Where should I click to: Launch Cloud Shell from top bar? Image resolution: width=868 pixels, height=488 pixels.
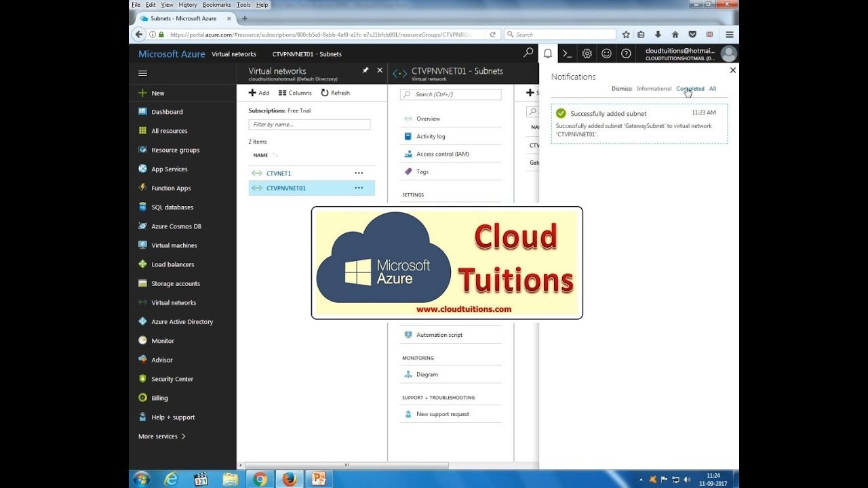568,54
